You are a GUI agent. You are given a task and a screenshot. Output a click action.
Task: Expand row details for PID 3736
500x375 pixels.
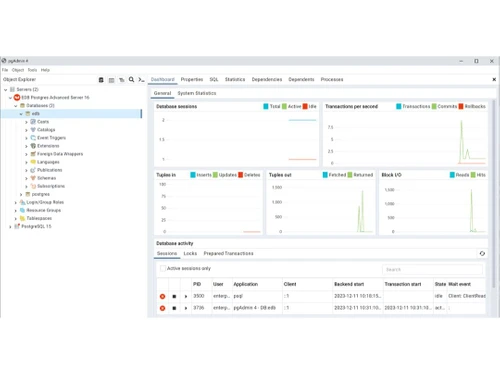(x=186, y=308)
